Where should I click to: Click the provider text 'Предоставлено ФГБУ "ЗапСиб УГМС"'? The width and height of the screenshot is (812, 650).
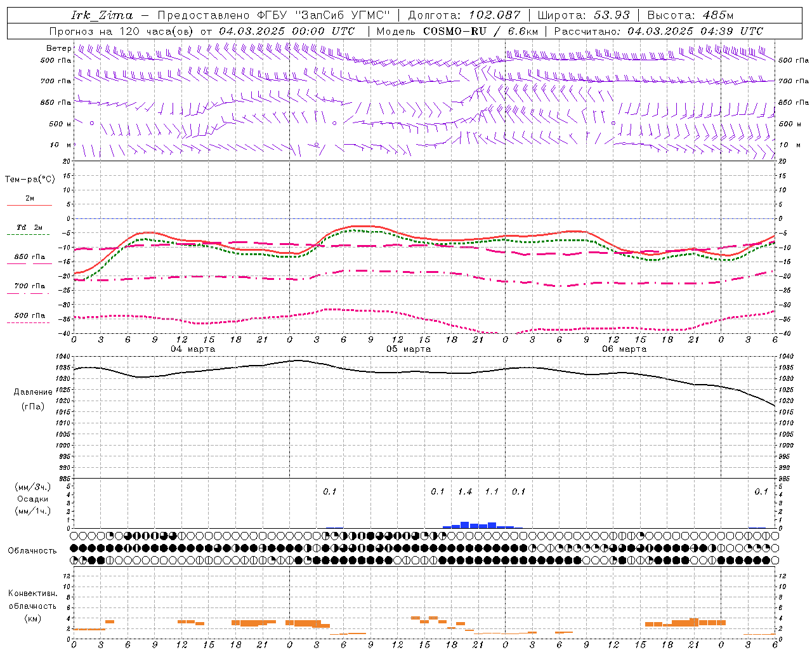pyautogui.click(x=273, y=15)
